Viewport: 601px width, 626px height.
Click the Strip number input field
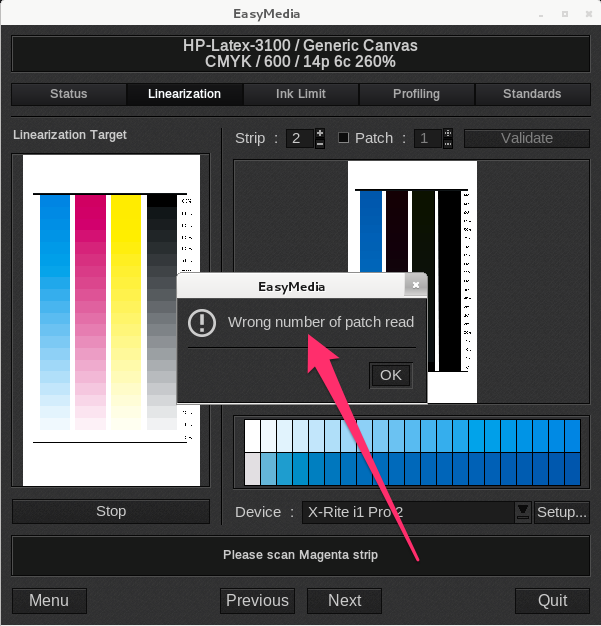(299, 138)
